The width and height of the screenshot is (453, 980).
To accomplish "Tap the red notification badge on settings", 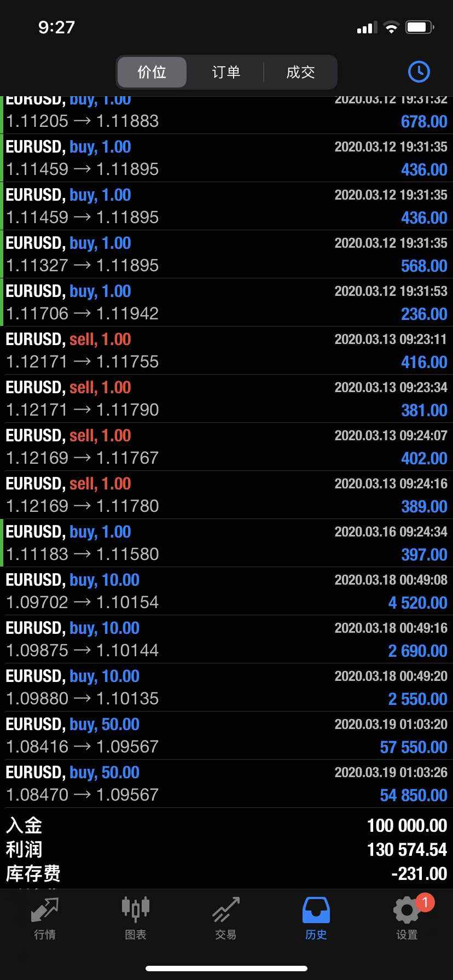I will click(425, 902).
